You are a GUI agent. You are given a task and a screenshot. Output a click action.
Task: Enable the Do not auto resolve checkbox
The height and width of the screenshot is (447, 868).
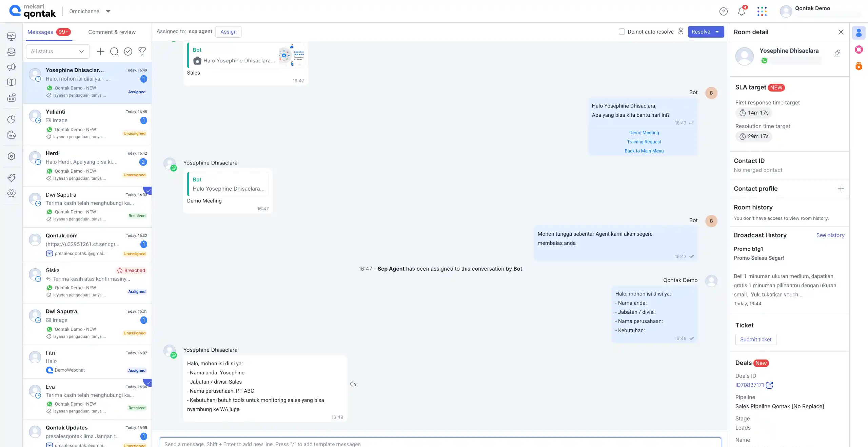(x=622, y=31)
